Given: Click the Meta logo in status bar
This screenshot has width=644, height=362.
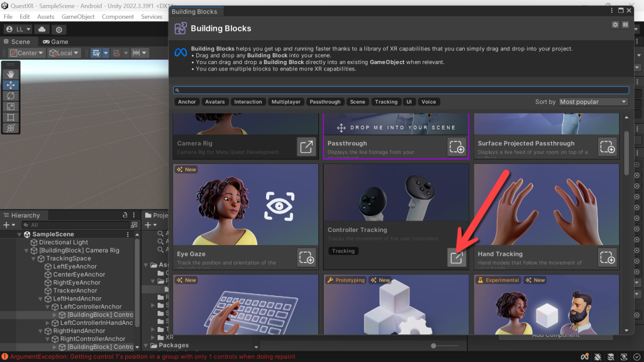Looking at the screenshot, I should 584,357.
